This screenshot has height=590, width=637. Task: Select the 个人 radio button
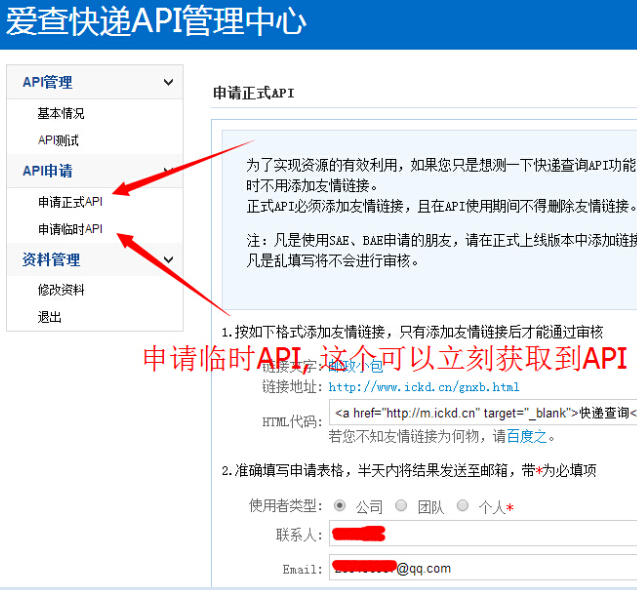[462, 505]
